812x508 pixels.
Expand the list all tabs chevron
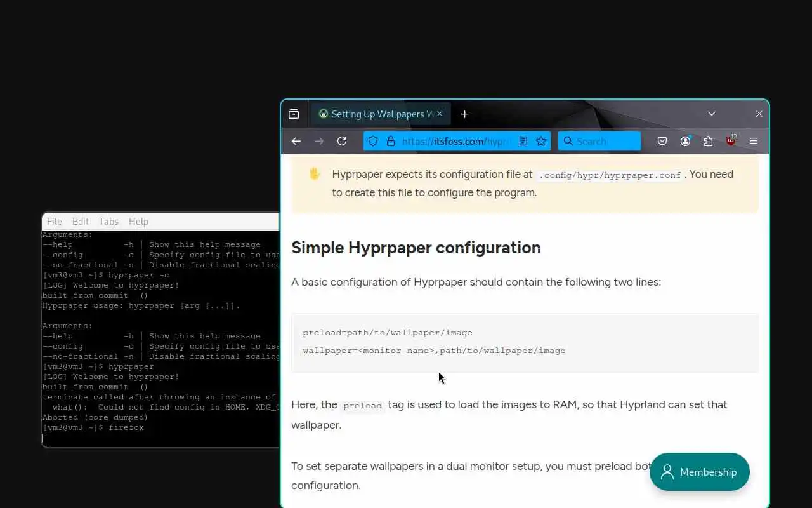coord(712,114)
